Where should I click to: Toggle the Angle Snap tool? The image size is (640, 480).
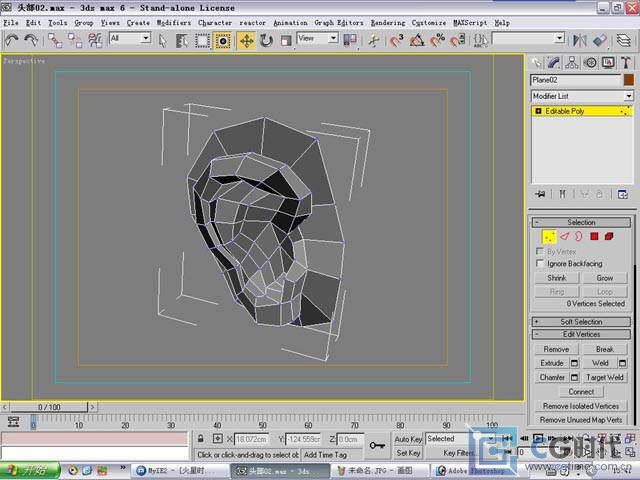coord(417,40)
